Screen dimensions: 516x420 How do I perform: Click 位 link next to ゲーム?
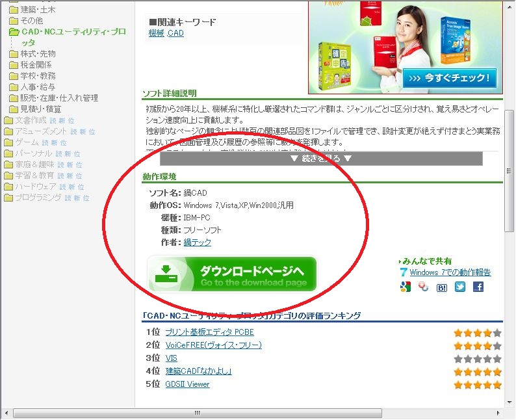(x=64, y=143)
